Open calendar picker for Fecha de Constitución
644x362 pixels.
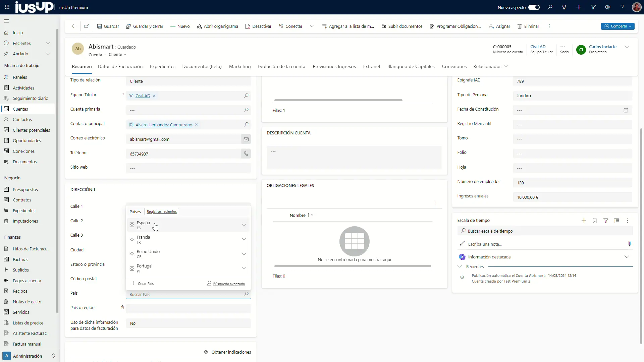coord(626,110)
